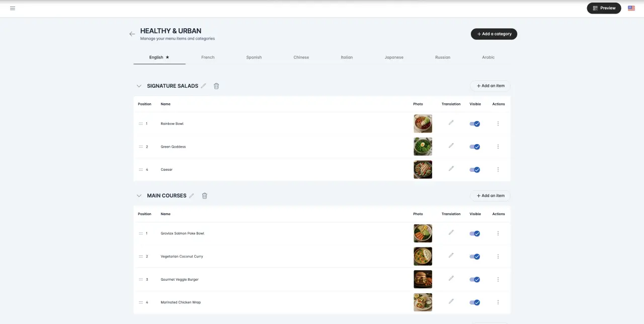Go back using the left arrow icon
Screen dimensions: 644x324
coord(132,34)
